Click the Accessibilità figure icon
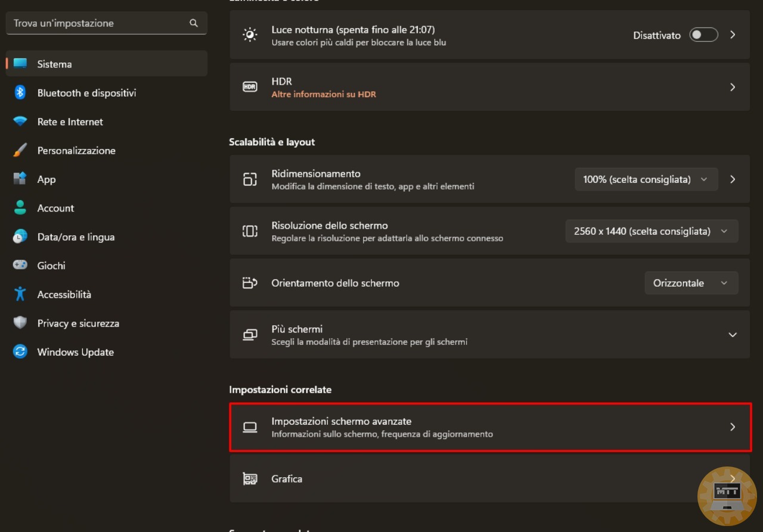 click(20, 294)
